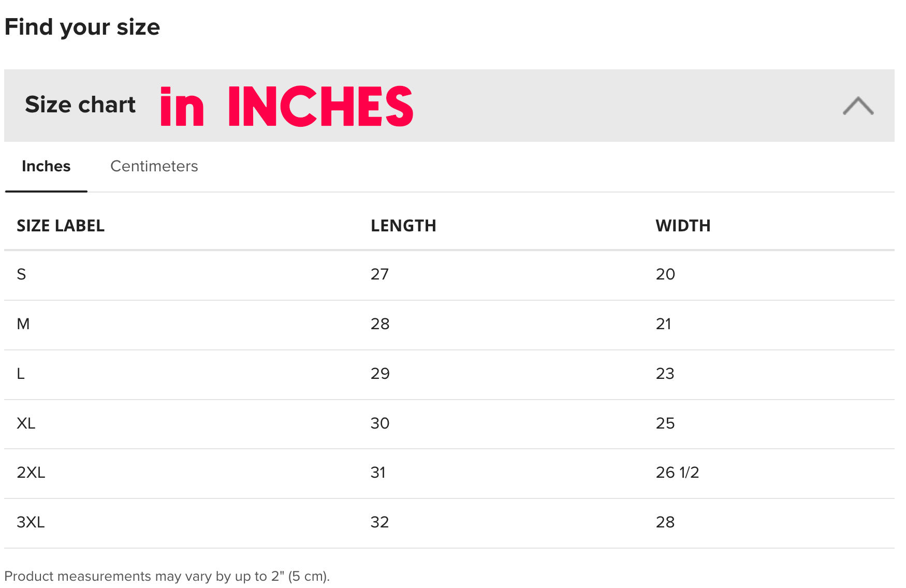Click the 26 1/2 width value
This screenshot has width=906, height=588.
pos(677,473)
